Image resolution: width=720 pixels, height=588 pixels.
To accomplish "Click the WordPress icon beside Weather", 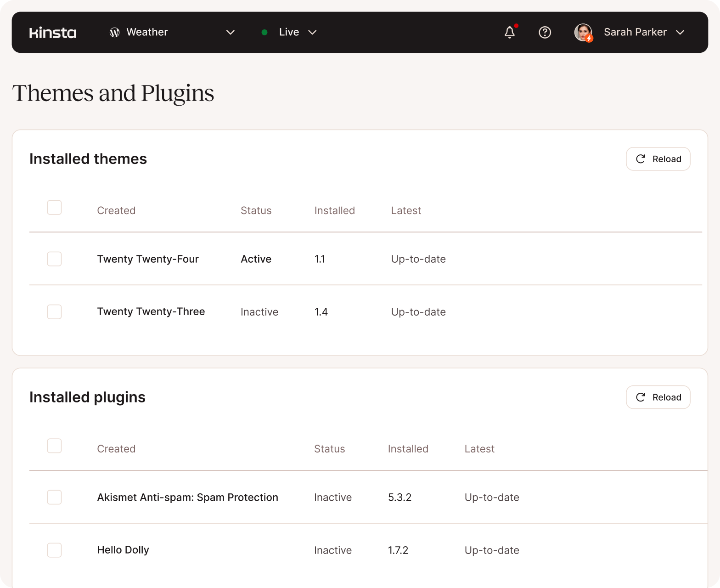I will [x=115, y=32].
